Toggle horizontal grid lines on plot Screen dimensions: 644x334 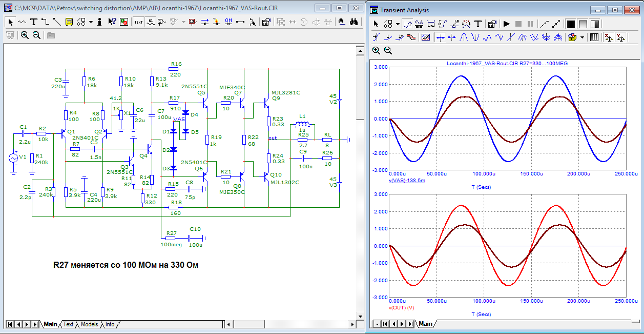pos(583,24)
